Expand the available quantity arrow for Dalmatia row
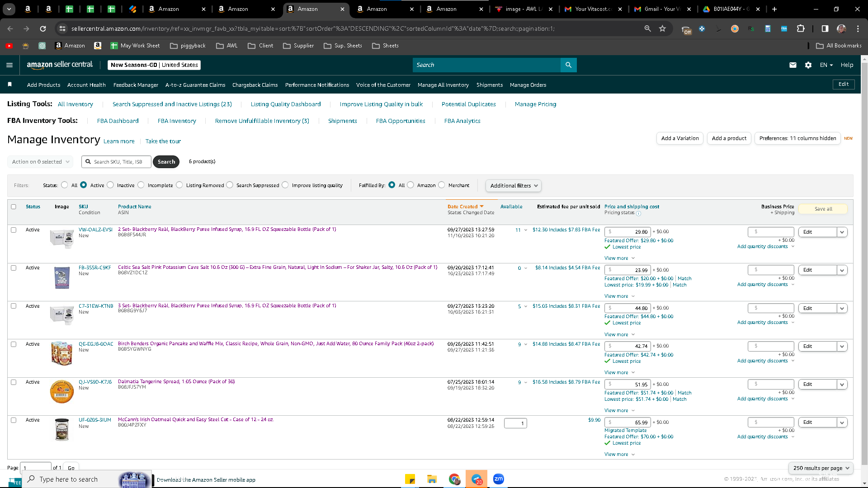 [x=526, y=382]
